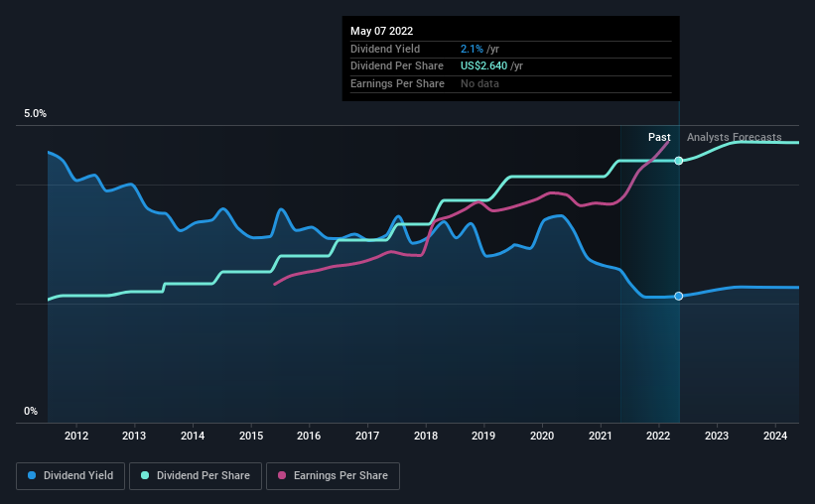Click the 0% y-axis label

point(31,411)
